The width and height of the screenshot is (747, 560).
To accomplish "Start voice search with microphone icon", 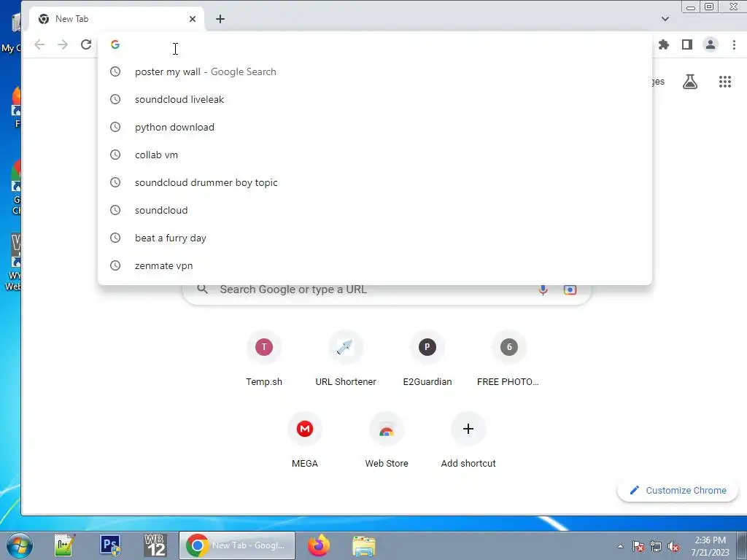I will click(x=543, y=289).
